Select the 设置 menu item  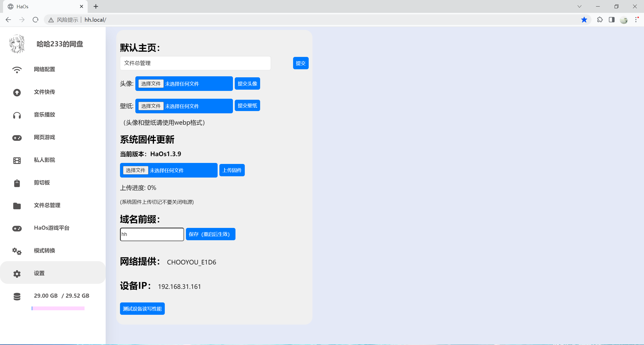53,273
